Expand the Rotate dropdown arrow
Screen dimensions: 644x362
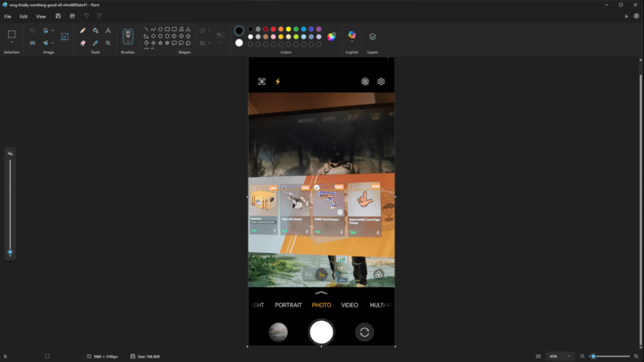click(53, 30)
